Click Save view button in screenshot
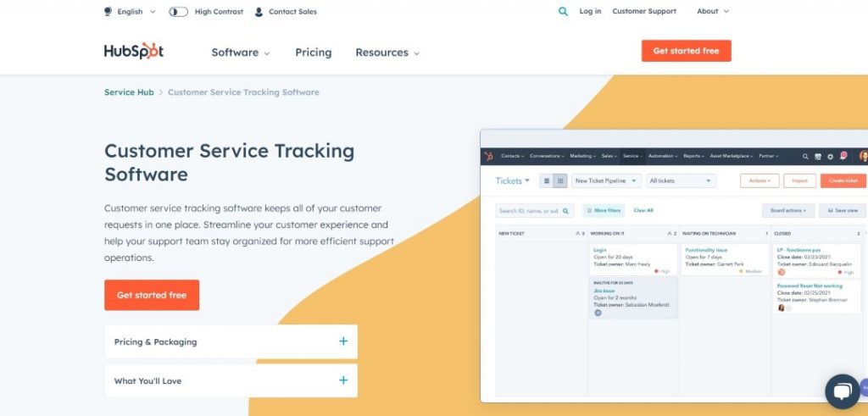Viewport: 868px width, 416px height. 843,210
